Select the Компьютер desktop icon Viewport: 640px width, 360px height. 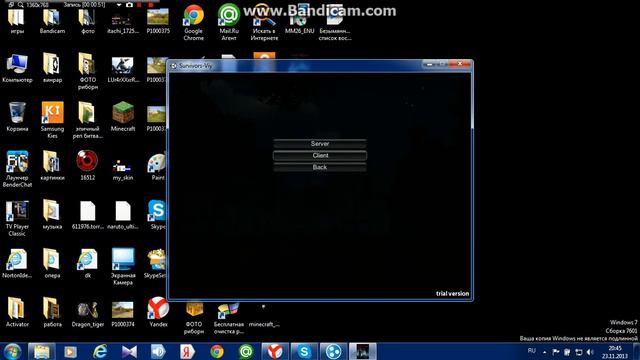pyautogui.click(x=17, y=68)
